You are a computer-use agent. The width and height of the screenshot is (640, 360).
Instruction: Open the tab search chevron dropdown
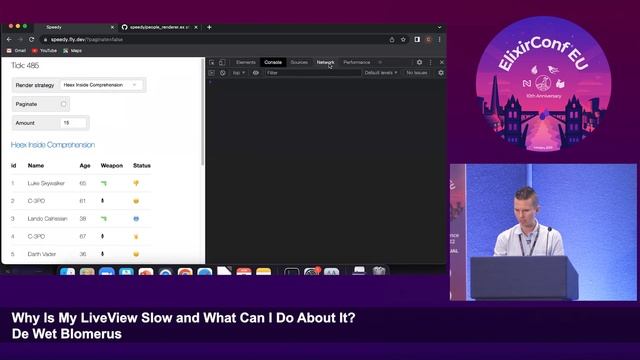440,27
